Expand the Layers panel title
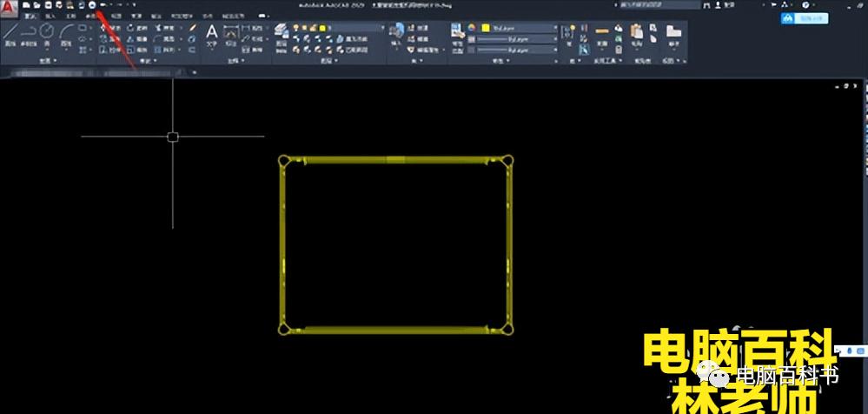This screenshot has height=414, width=868. tap(329, 61)
